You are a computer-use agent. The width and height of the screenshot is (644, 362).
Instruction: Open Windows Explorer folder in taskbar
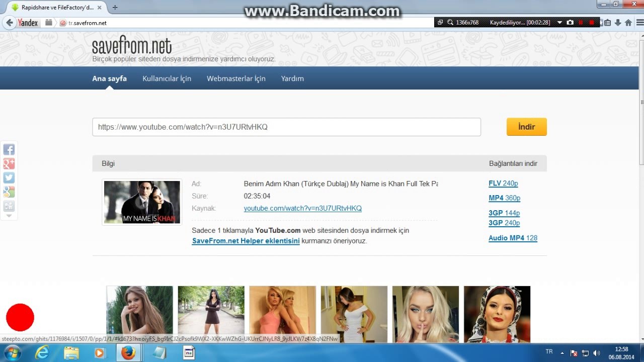(71, 353)
